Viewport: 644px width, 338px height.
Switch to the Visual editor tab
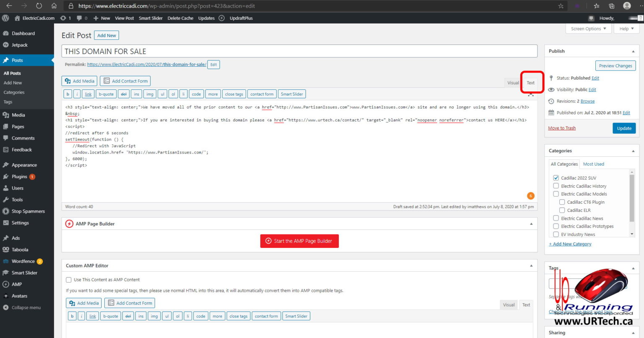(x=513, y=83)
